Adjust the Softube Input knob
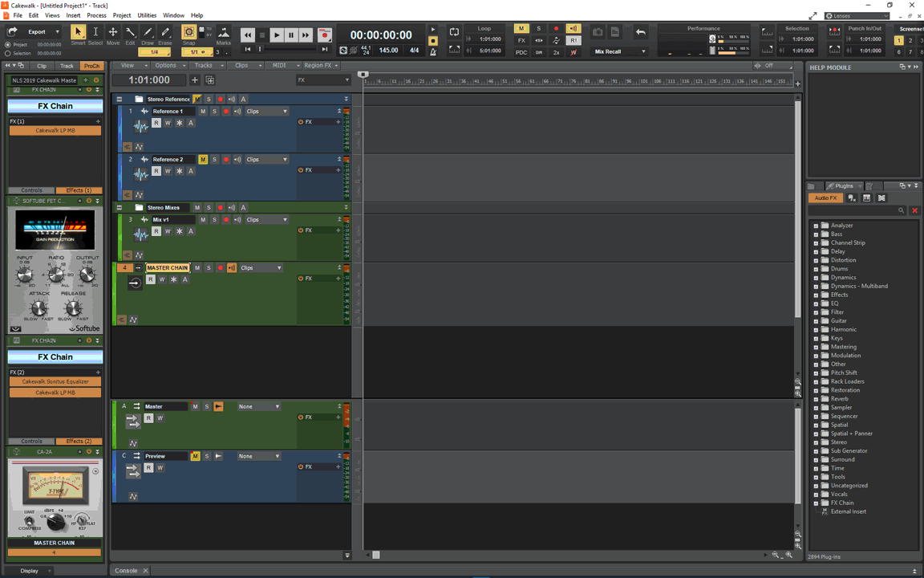924x578 pixels. 24,275
